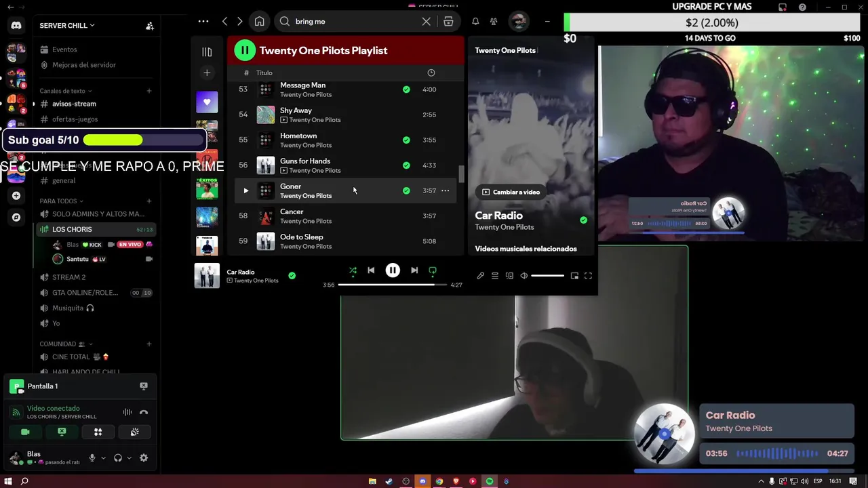Open Spotify profile avatar menu
This screenshot has height=488, width=868.
[x=519, y=22]
